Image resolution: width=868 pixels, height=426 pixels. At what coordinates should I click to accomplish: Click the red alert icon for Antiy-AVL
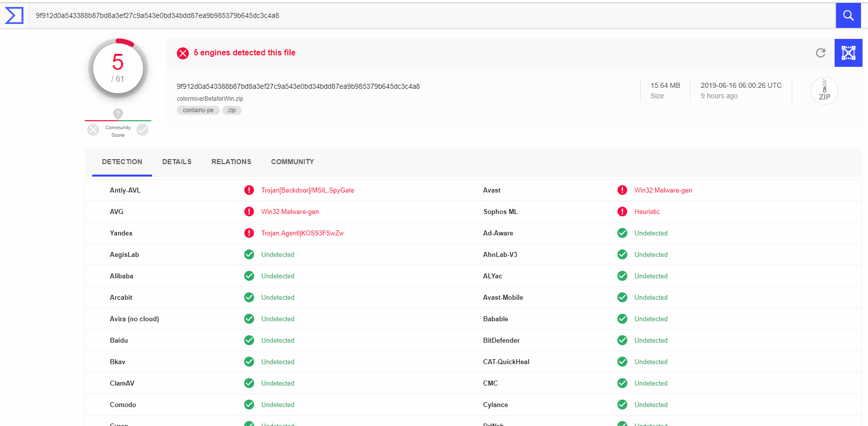pos(249,190)
